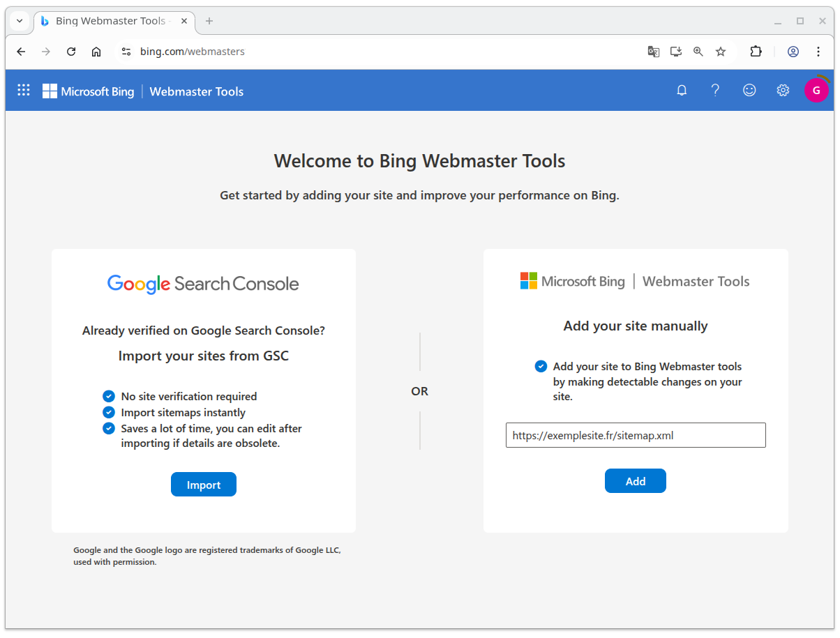Click the zoom magnifier icon in address bar
The width and height of the screenshot is (840, 638).
tap(698, 52)
